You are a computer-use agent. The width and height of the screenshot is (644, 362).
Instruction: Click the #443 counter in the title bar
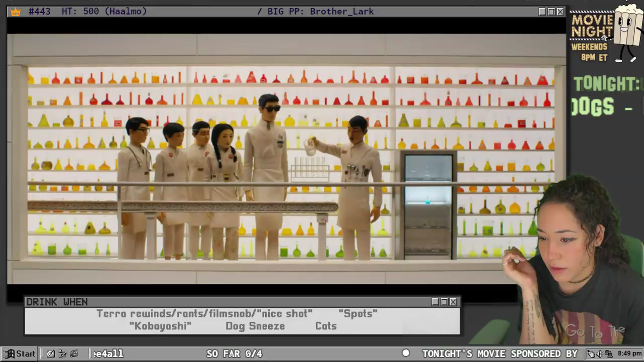pyautogui.click(x=40, y=12)
